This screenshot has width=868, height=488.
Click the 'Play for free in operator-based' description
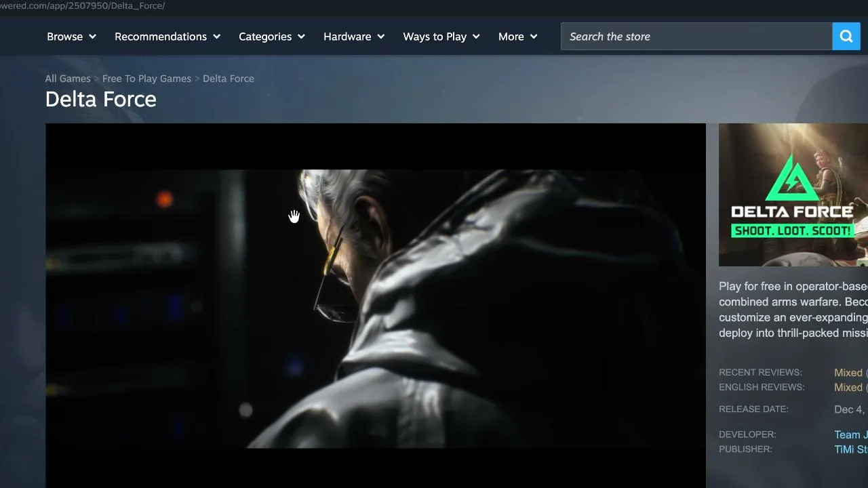coord(793,310)
